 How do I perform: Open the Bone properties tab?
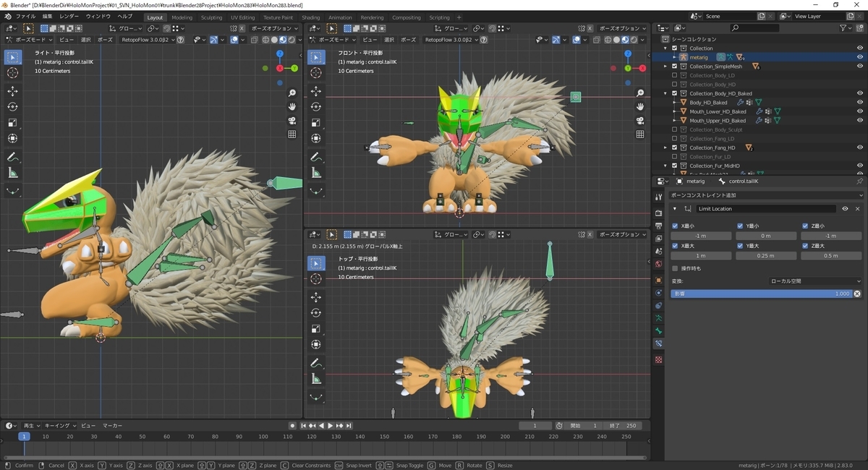658,330
